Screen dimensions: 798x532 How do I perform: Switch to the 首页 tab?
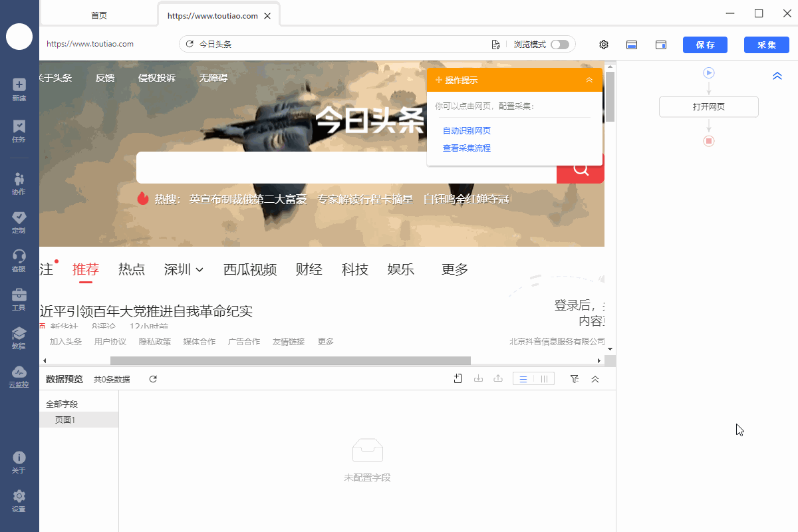pos(99,15)
